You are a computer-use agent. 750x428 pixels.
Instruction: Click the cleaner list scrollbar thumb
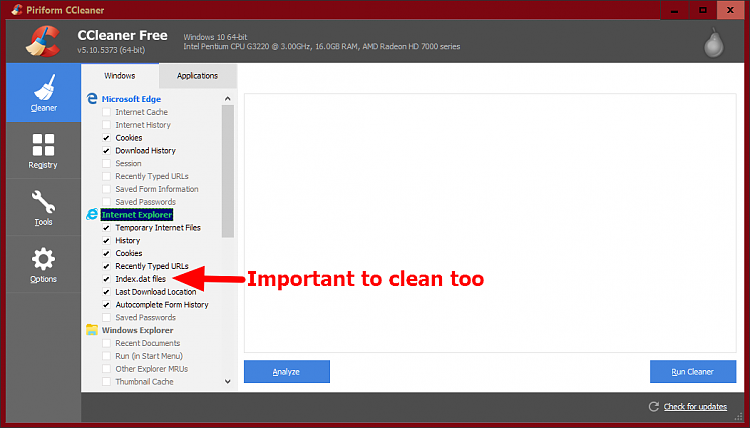[x=228, y=171]
